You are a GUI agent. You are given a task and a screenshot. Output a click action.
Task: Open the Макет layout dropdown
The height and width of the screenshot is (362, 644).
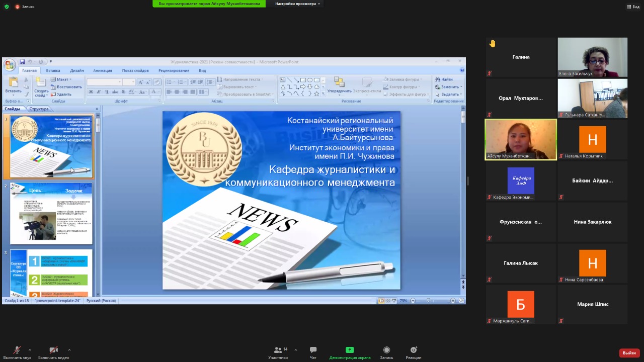click(x=61, y=79)
